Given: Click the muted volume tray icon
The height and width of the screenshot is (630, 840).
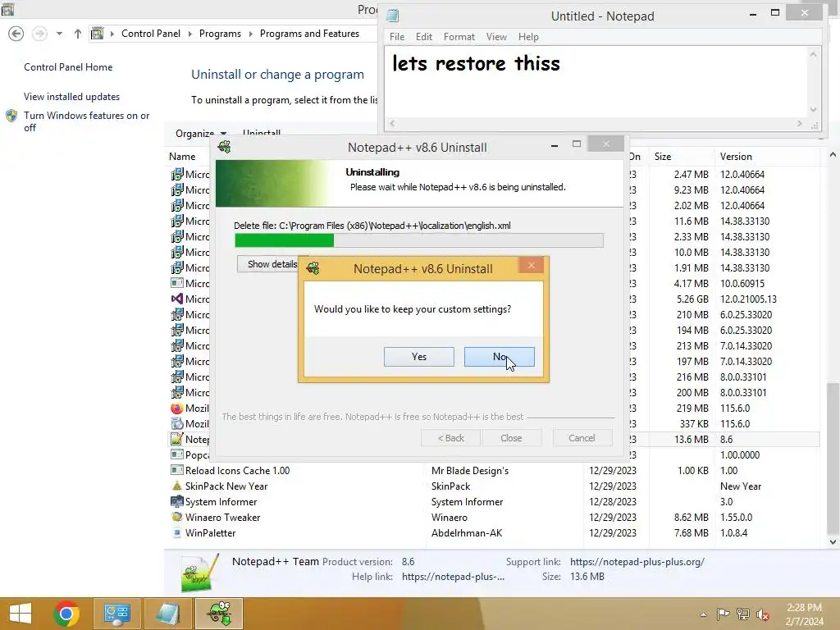Looking at the screenshot, I should pyautogui.click(x=762, y=614).
